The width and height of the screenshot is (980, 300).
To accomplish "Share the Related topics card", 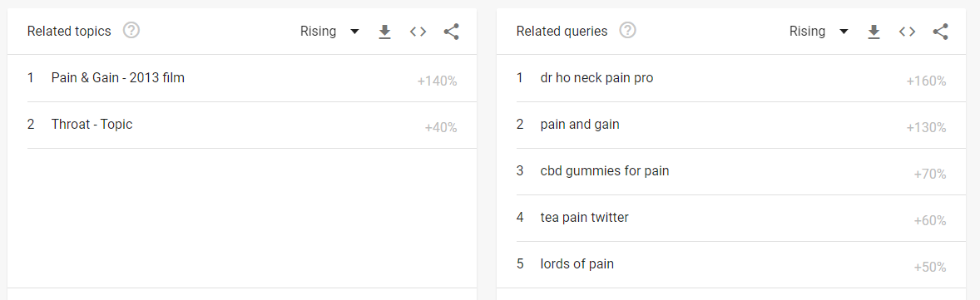I will [x=451, y=32].
